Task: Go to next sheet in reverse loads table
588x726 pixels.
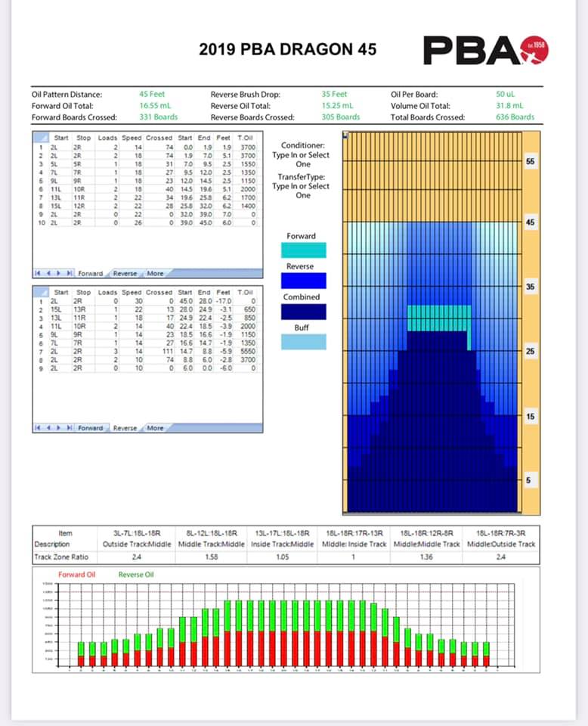Action: pyautogui.click(x=58, y=428)
